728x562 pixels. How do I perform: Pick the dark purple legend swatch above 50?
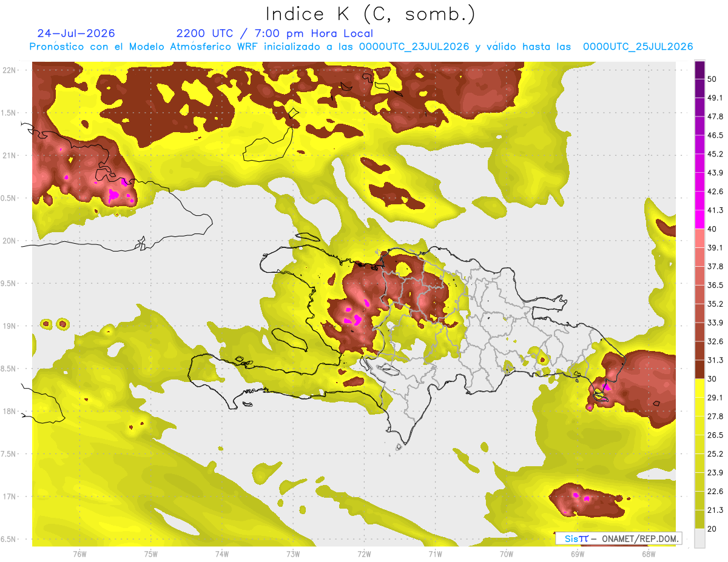coord(699,70)
